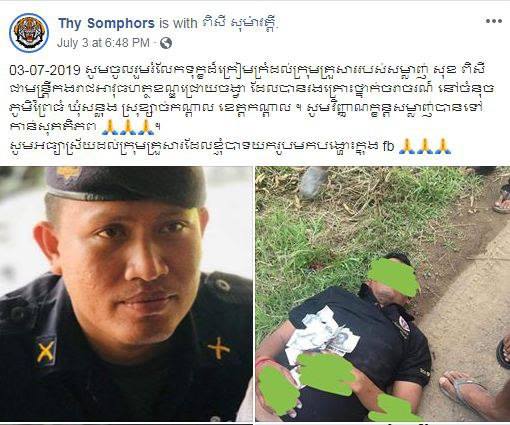Open the tagged Khmer-named friend's profile
The image size is (510, 425).
coord(240,23)
